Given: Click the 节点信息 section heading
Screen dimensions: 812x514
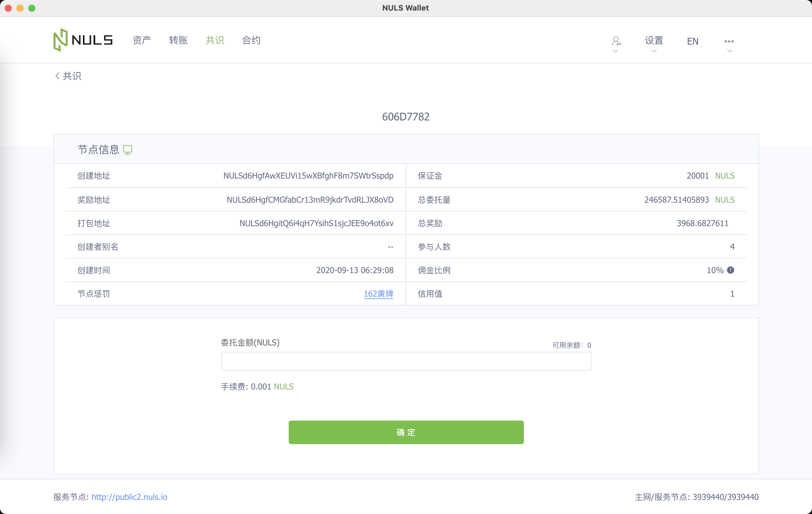Looking at the screenshot, I should point(98,150).
